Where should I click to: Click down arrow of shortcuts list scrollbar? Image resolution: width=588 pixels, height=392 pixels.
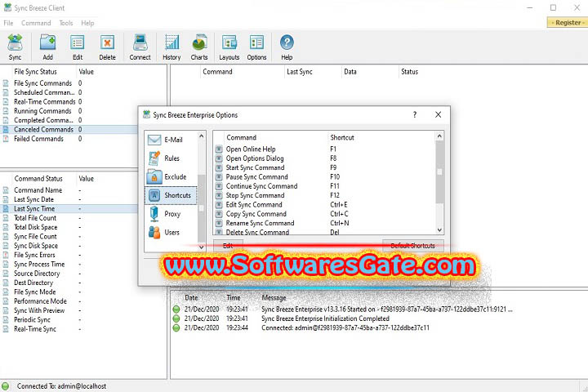[x=439, y=230]
